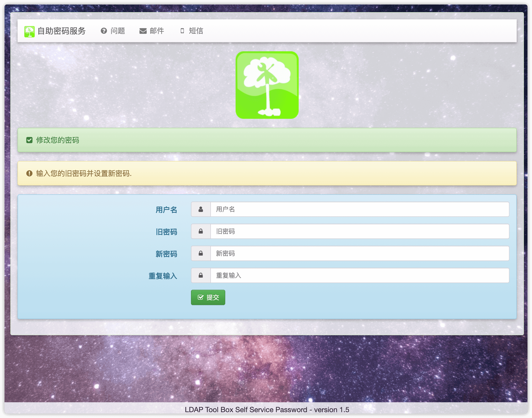
Task: Open the 邮件 menu item
Action: [152, 31]
